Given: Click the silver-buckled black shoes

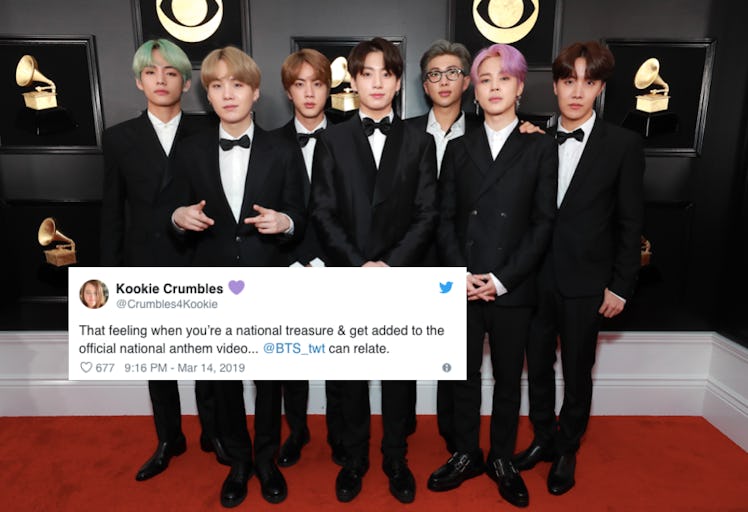Looking at the screenshot, I should coord(478,476).
